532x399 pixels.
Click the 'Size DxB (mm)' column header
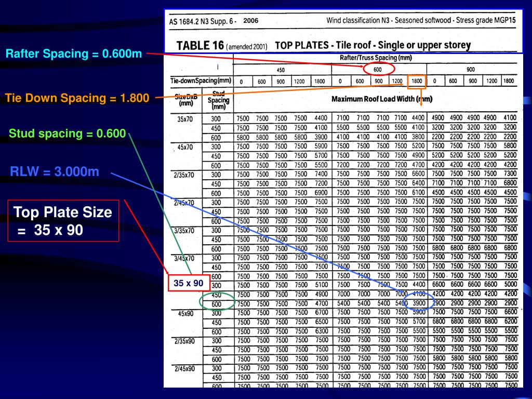[x=186, y=100]
